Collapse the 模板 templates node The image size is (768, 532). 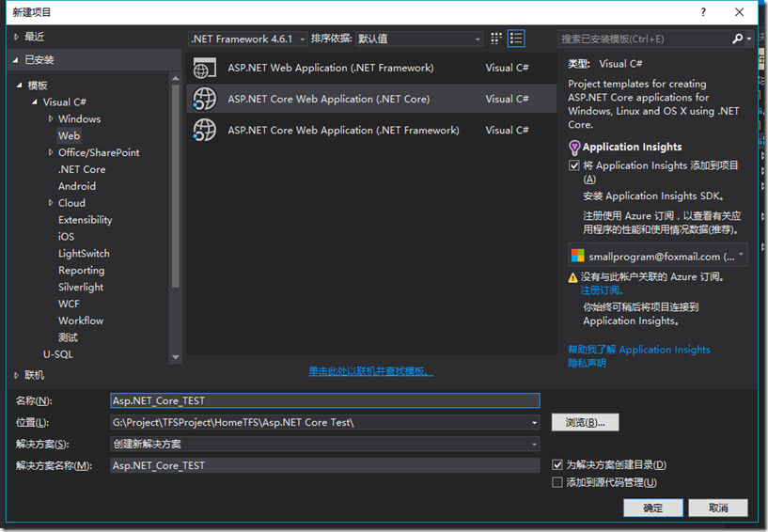[20, 86]
